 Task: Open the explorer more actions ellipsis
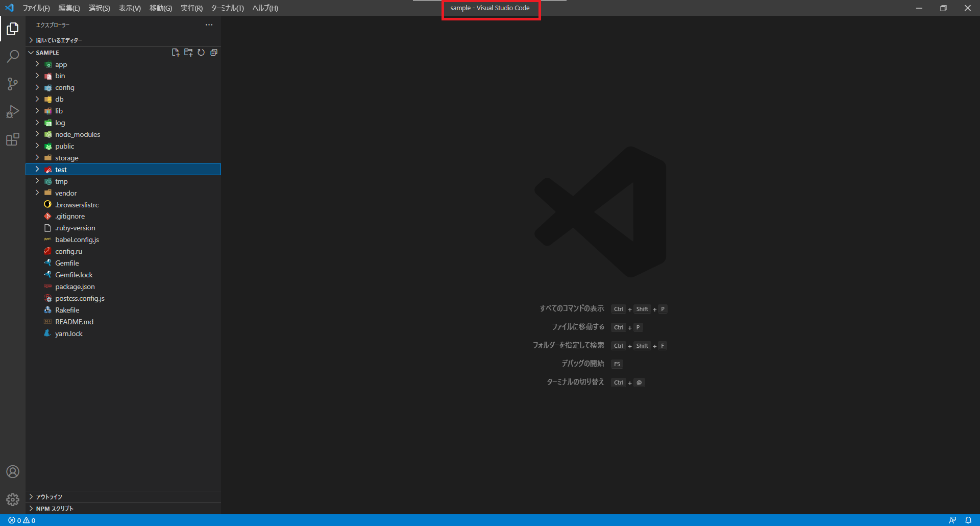coord(209,25)
